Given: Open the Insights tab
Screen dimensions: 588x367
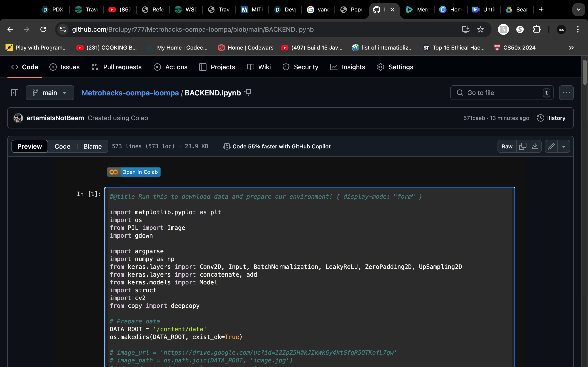Looking at the screenshot, I should tap(348, 67).
